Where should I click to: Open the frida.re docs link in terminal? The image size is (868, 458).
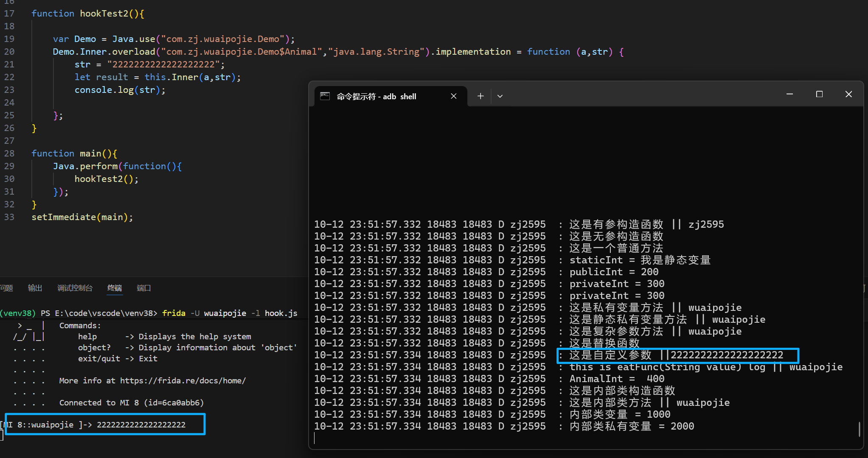coord(183,381)
